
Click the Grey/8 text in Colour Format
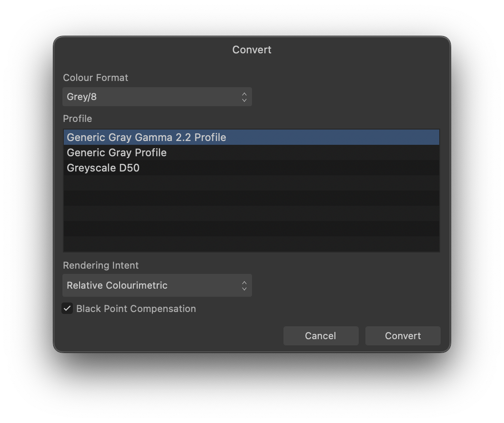point(81,97)
